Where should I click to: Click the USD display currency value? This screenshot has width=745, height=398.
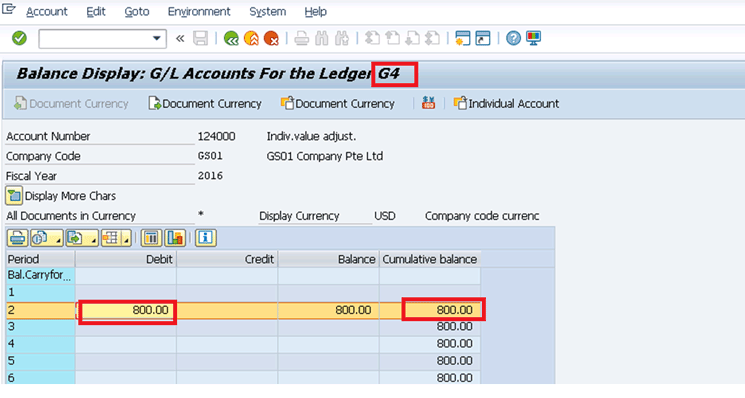tap(385, 216)
